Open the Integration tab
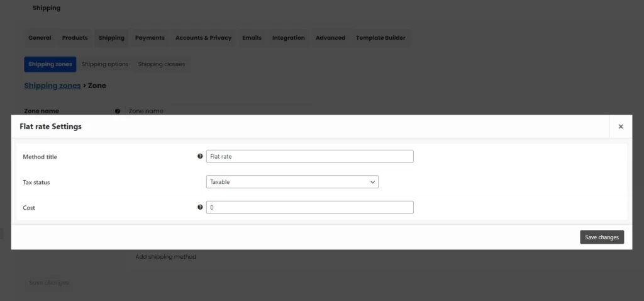This screenshot has width=644, height=301. (288, 38)
